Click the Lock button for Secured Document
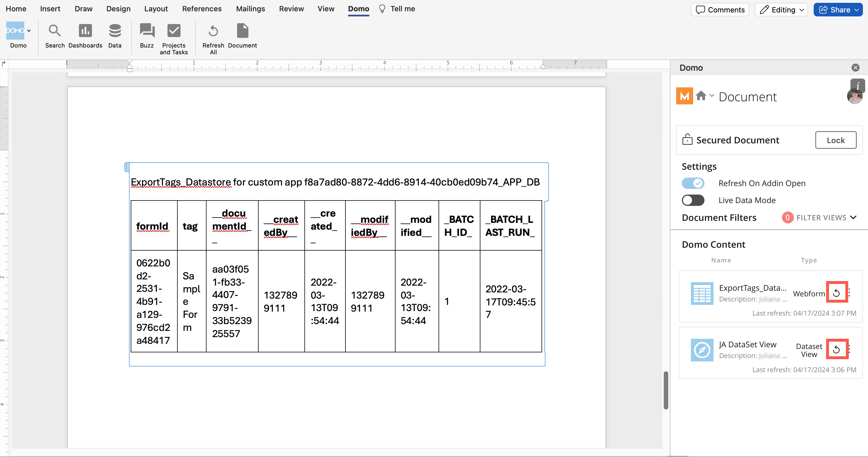The width and height of the screenshot is (868, 457). coord(836,140)
